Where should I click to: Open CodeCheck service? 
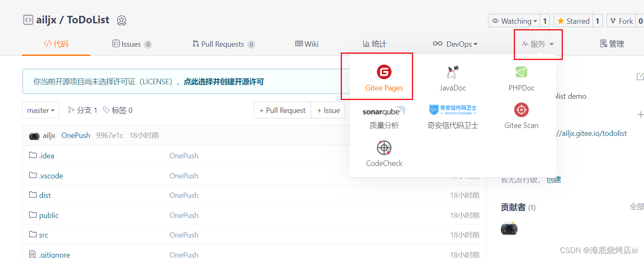click(384, 154)
